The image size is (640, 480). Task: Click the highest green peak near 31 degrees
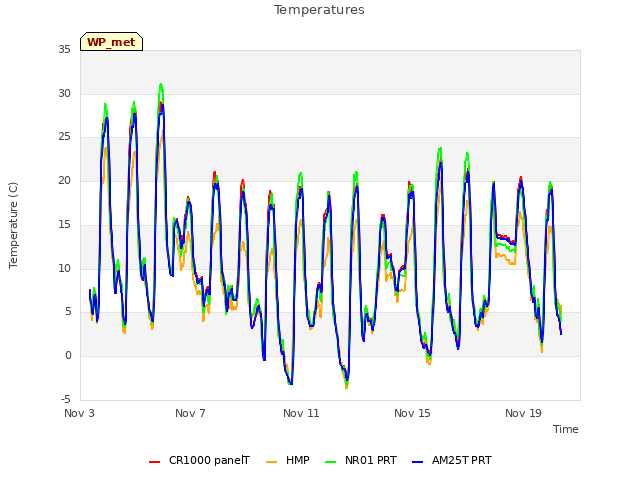(x=161, y=85)
